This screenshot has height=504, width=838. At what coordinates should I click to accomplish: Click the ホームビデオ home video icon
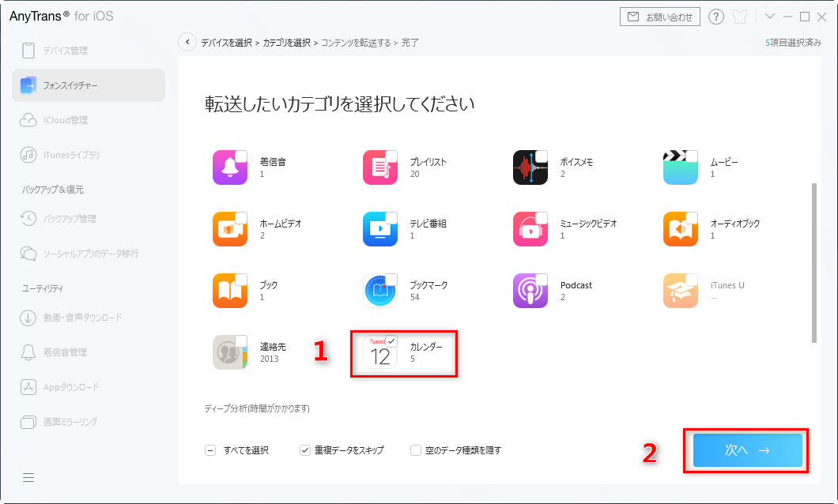[230, 229]
